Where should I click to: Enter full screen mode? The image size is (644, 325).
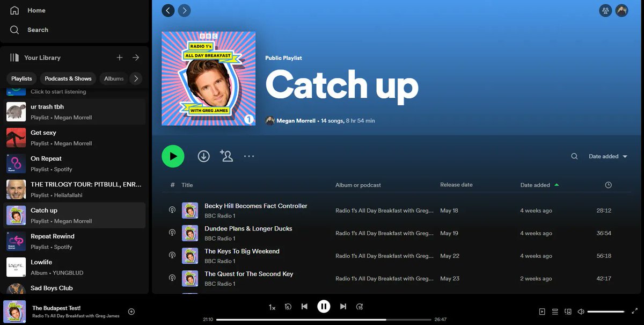click(635, 312)
